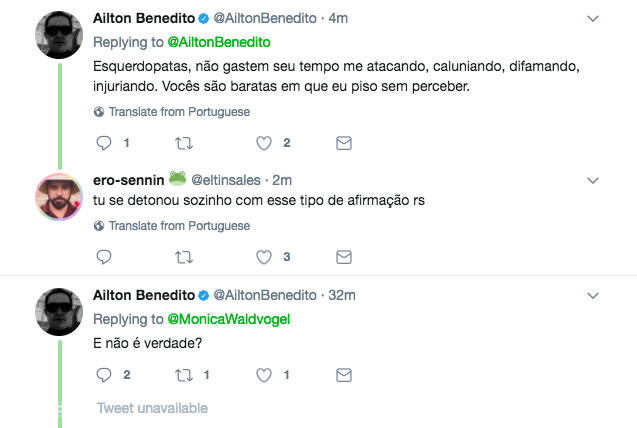Share ero-sennin's tweet by message
This screenshot has width=637, height=428.
pyautogui.click(x=344, y=257)
